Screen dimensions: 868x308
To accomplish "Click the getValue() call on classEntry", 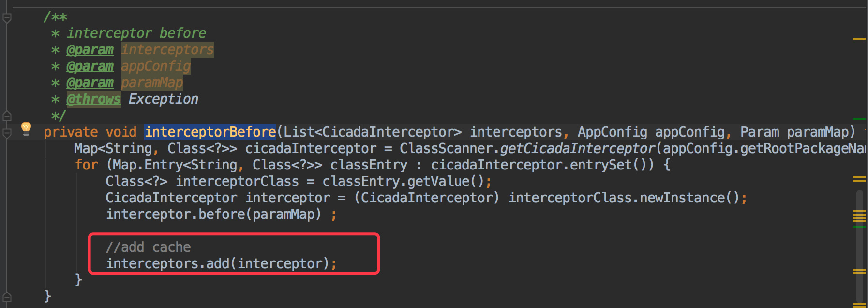I will (x=446, y=181).
